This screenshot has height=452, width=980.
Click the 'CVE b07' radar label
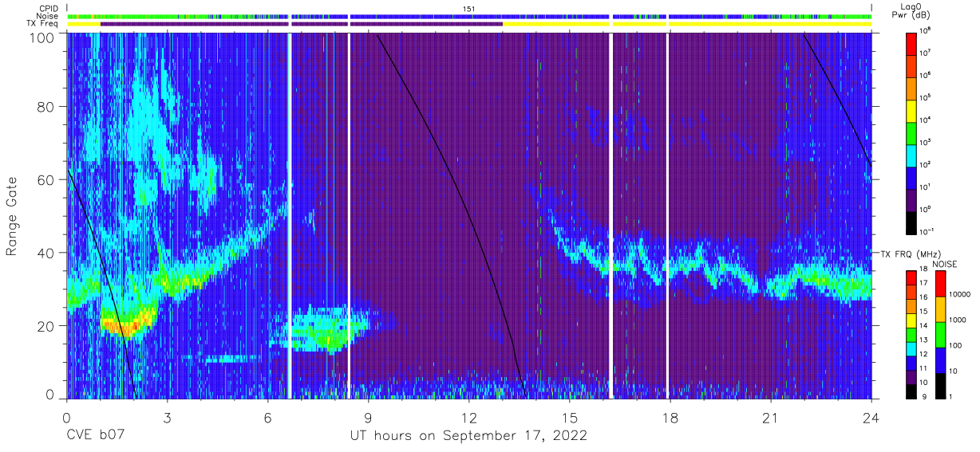[x=95, y=435]
